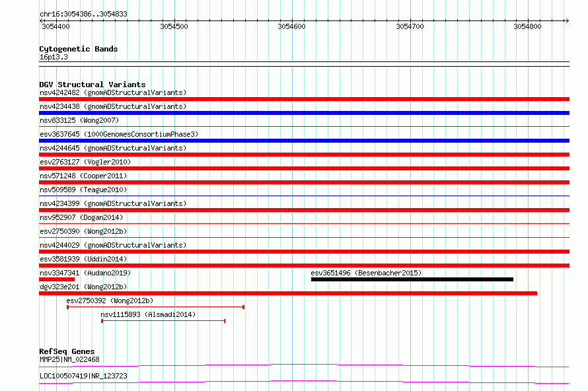The image size is (588, 391).
Task: Click the thin red span for esv2750392
Action: tap(156, 307)
